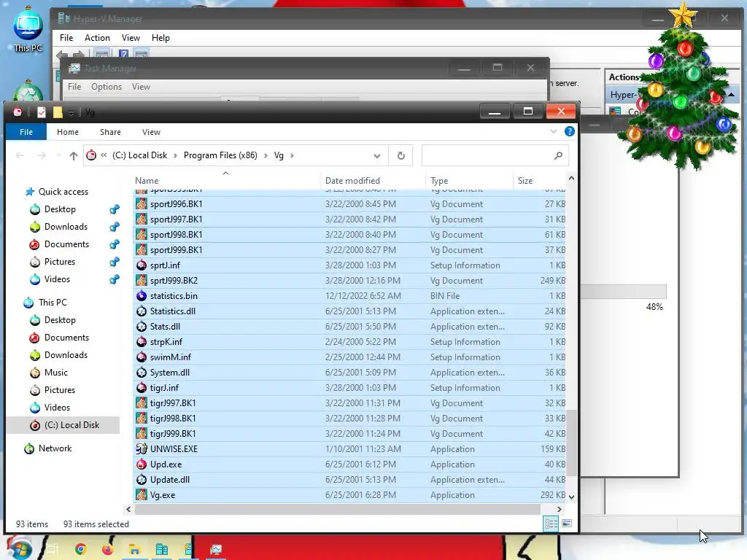Open the File tab in File Explorer

click(26, 132)
